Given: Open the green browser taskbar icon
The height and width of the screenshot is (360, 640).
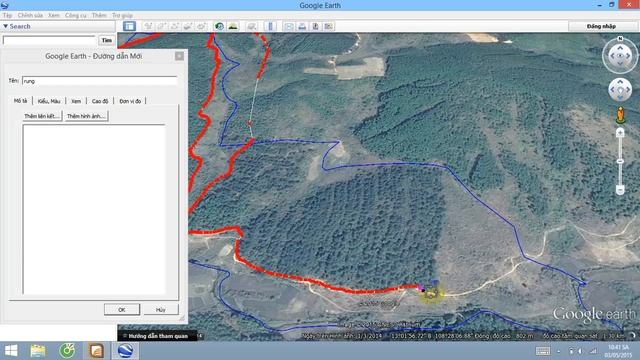Looking at the screenshot, I should (x=67, y=351).
